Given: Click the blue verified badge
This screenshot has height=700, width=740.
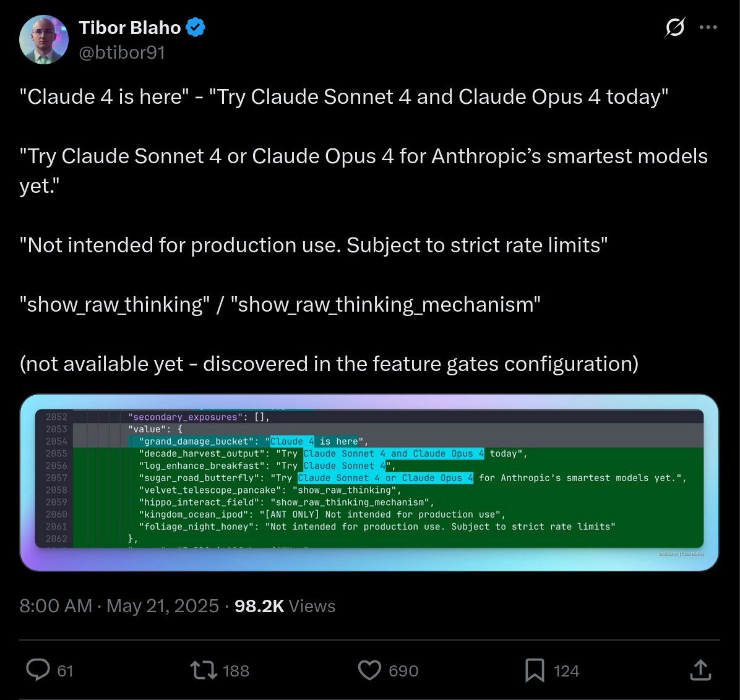Looking at the screenshot, I should (x=196, y=27).
